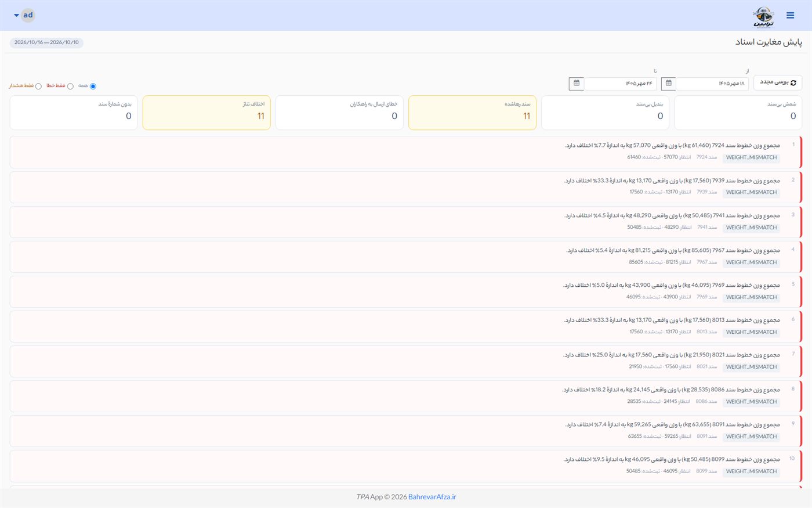
Task: Expand the 'ad' user account dropdown
Action: [24, 15]
